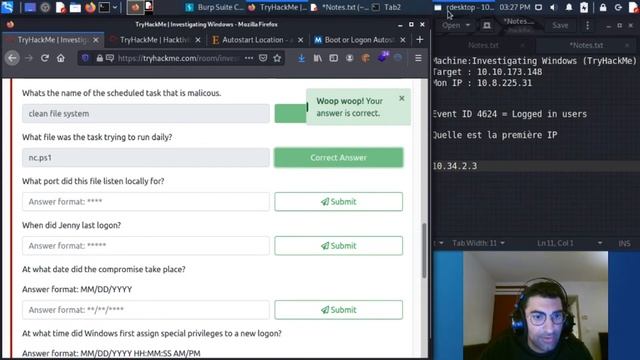Click the nc.ps1 answer field
Image resolution: width=640 pixels, height=360 pixels.
[146, 158]
